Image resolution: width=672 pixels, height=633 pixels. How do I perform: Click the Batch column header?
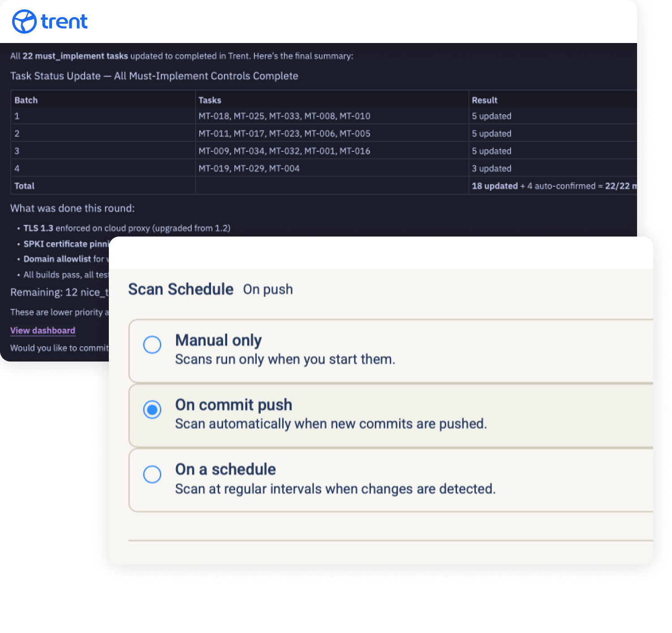(x=26, y=100)
